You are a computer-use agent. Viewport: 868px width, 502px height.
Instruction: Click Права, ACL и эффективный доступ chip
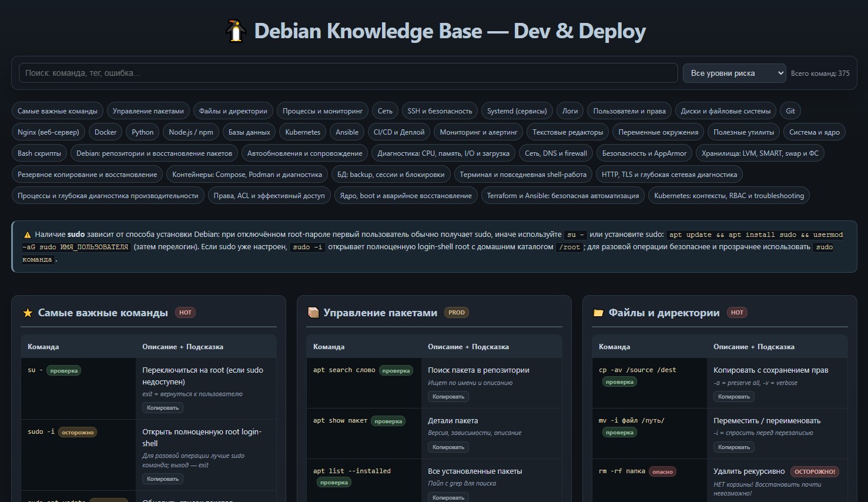[269, 196]
